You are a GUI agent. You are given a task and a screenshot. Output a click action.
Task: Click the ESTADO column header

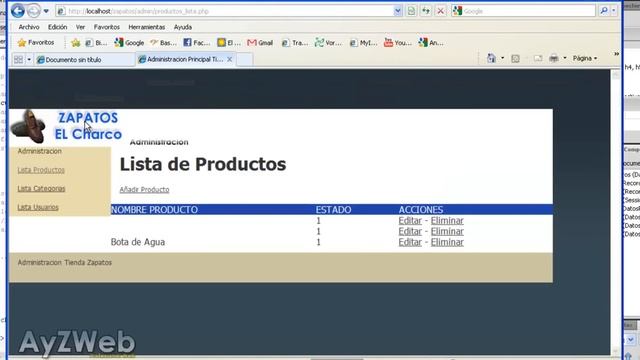(x=333, y=210)
